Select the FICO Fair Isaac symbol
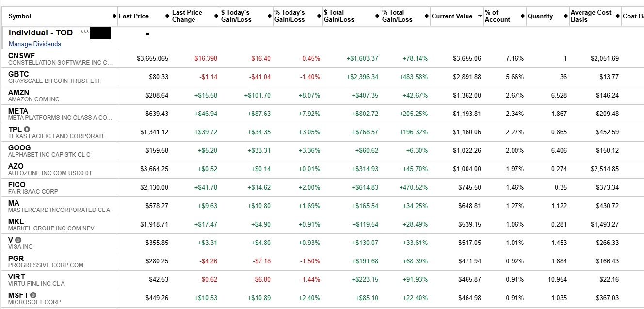 point(17,184)
